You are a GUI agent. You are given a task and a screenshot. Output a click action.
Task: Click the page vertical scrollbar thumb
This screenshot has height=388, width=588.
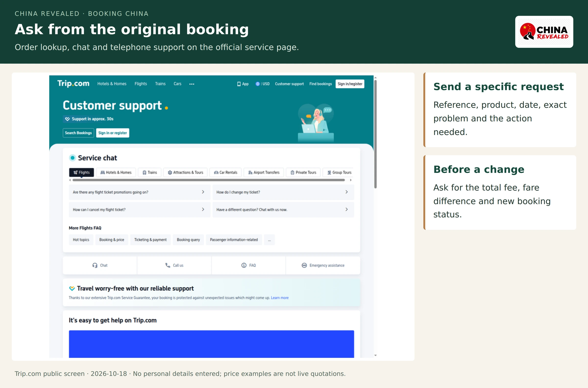click(375, 134)
